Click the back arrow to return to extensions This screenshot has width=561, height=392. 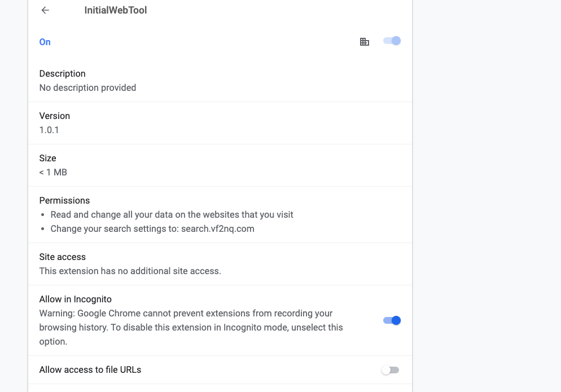click(x=45, y=10)
